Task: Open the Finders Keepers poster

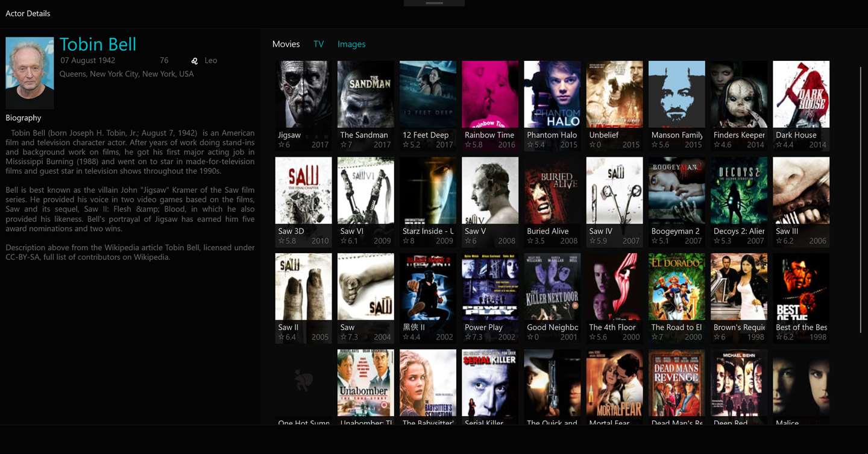Action: click(738, 94)
